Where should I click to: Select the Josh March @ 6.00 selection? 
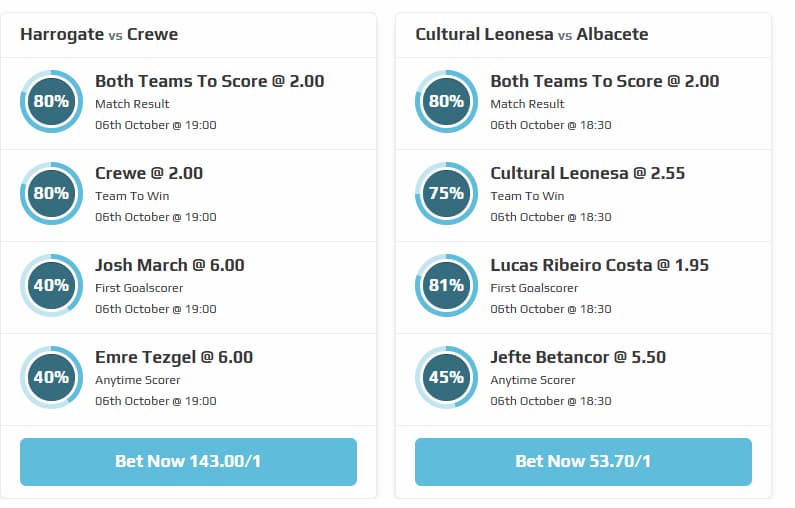169,265
